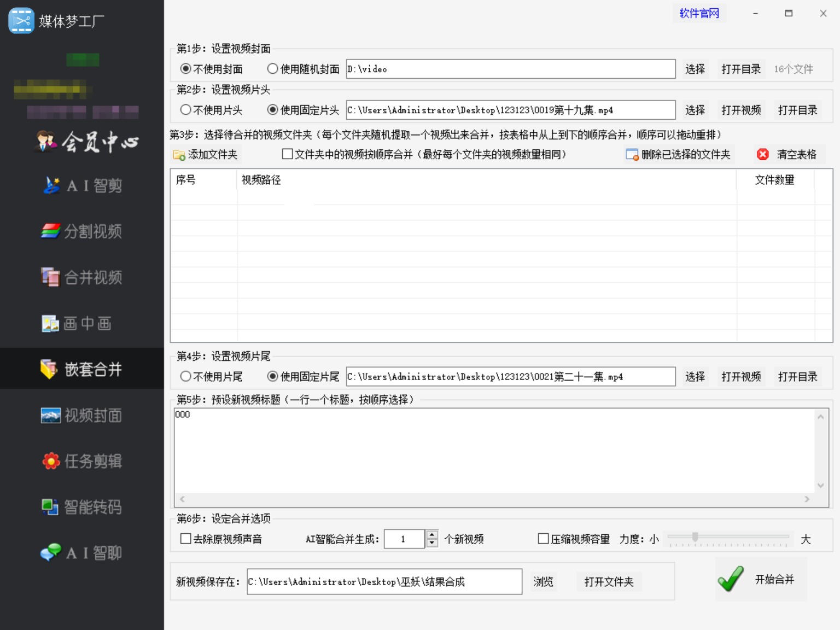Open the AI智聊 chat icon

click(51, 553)
